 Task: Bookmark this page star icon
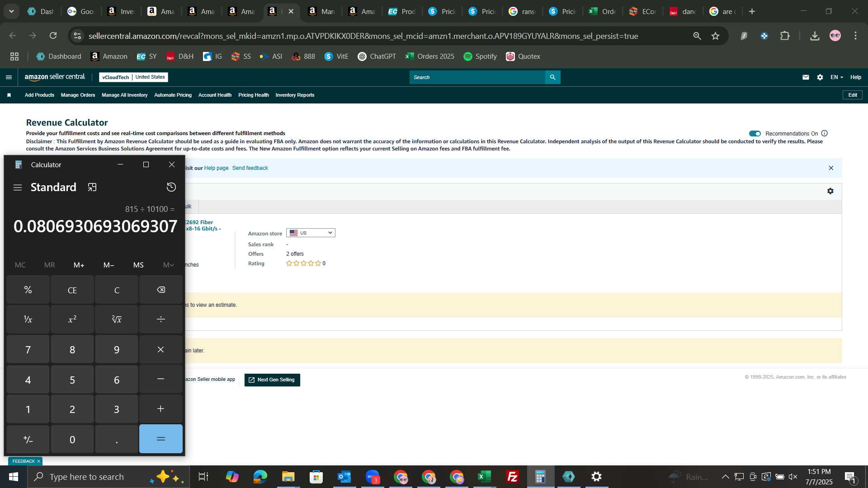pos(715,36)
